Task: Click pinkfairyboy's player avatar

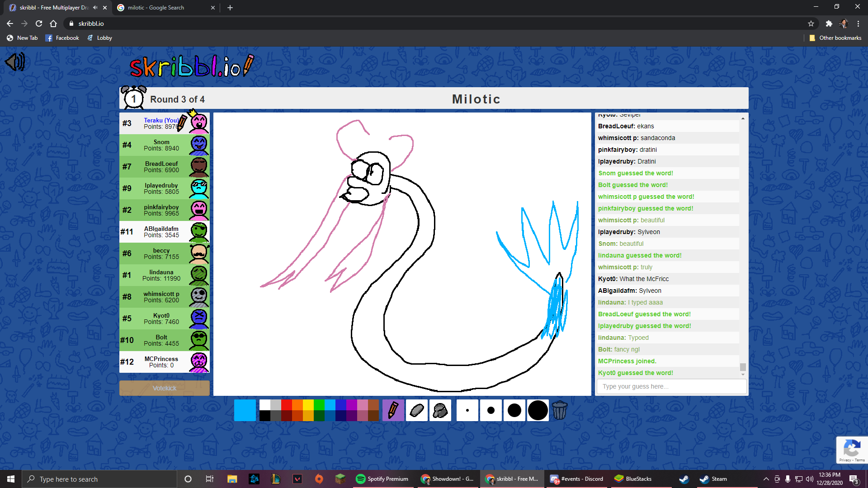Action: click(x=199, y=210)
